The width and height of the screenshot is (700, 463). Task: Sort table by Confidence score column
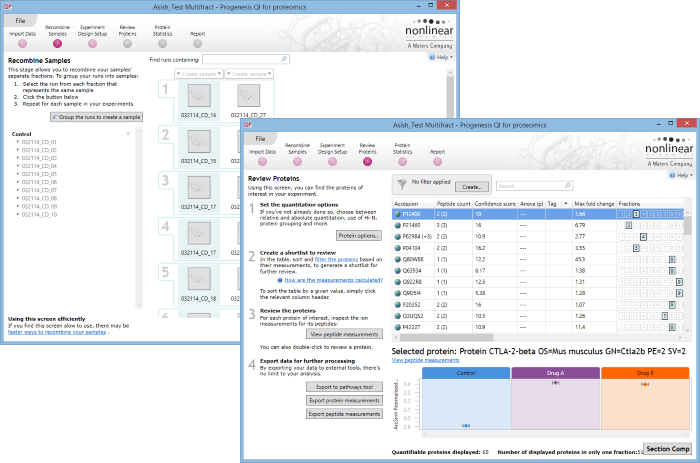tap(495, 204)
